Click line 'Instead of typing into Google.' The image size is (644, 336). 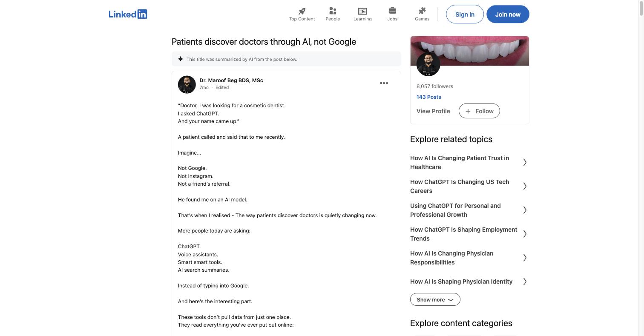pos(213,286)
